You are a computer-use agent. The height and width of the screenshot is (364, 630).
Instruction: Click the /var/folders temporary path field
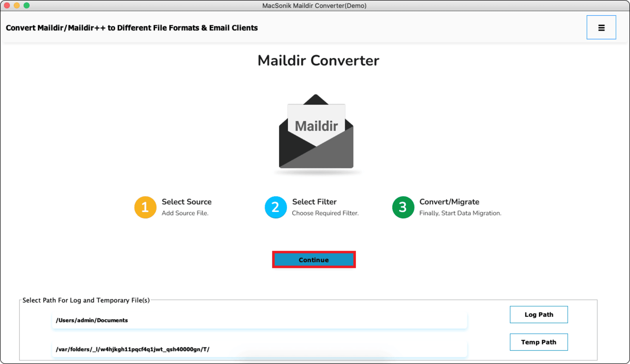tap(259, 349)
